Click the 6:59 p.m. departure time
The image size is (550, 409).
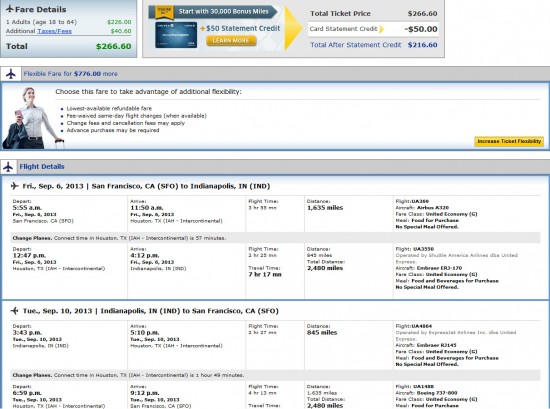pyautogui.click(x=27, y=393)
